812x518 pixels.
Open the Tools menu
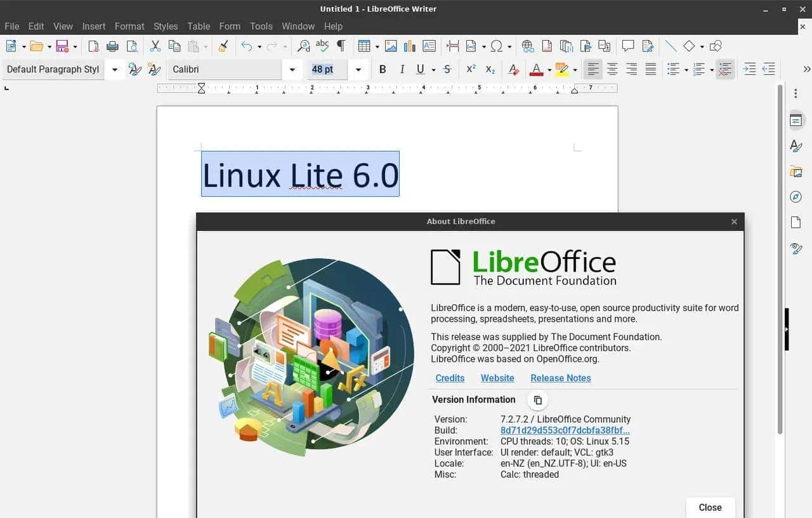click(261, 26)
